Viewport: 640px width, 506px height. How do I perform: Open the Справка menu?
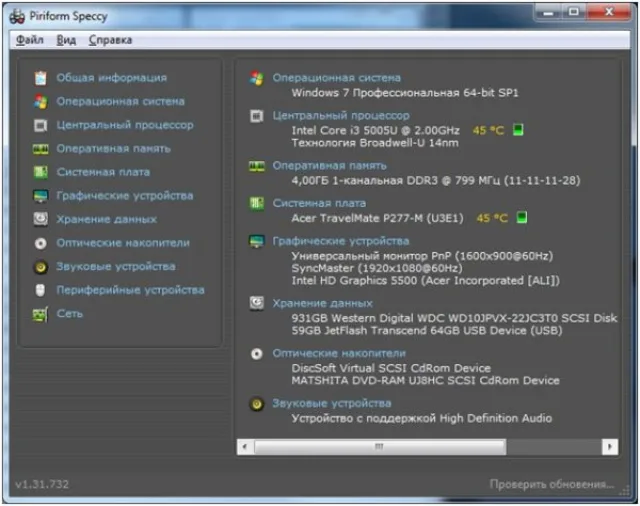click(x=110, y=40)
